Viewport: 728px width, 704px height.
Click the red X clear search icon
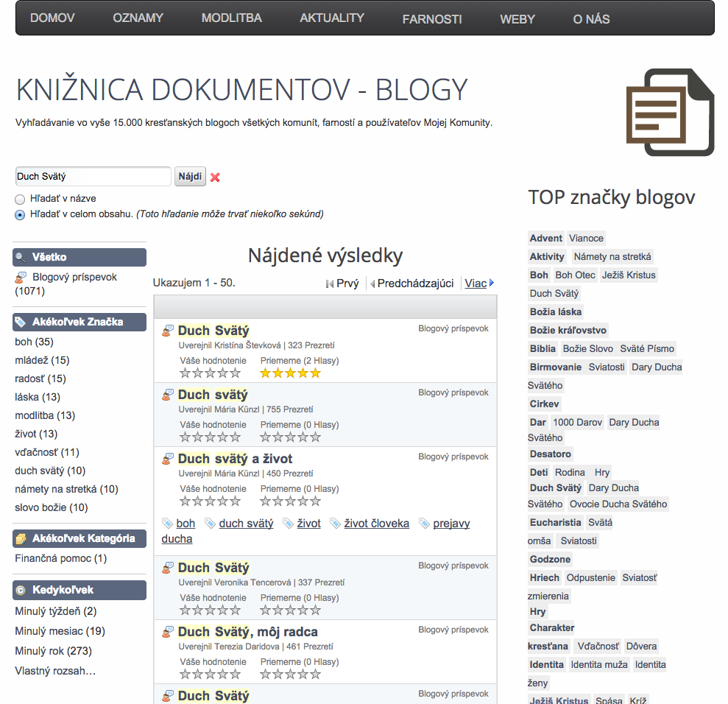215,177
